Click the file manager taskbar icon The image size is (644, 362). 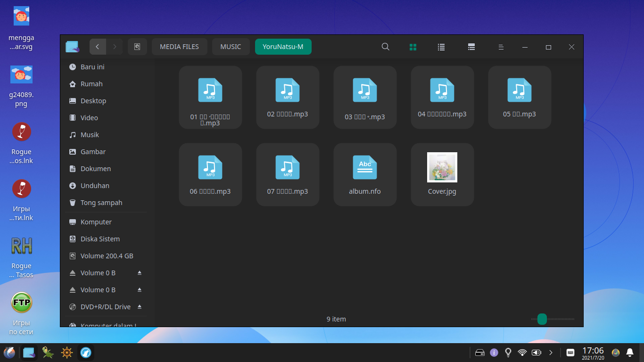click(29, 352)
